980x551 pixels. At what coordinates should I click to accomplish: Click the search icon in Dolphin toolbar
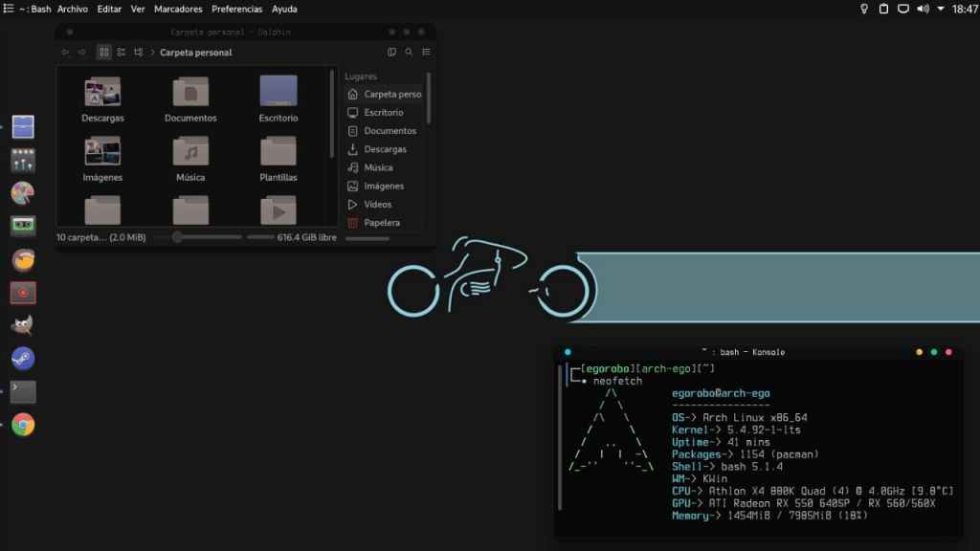point(409,53)
